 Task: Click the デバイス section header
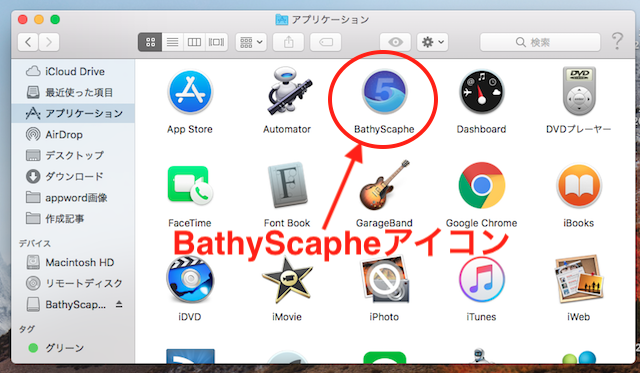click(x=35, y=243)
